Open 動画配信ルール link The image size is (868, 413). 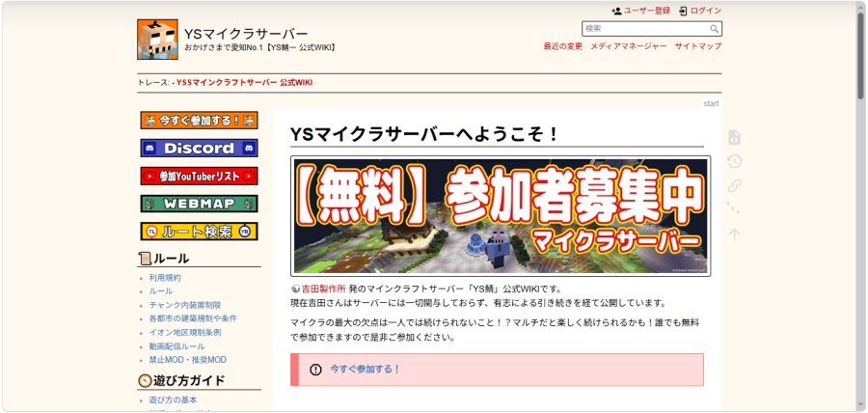tap(176, 346)
